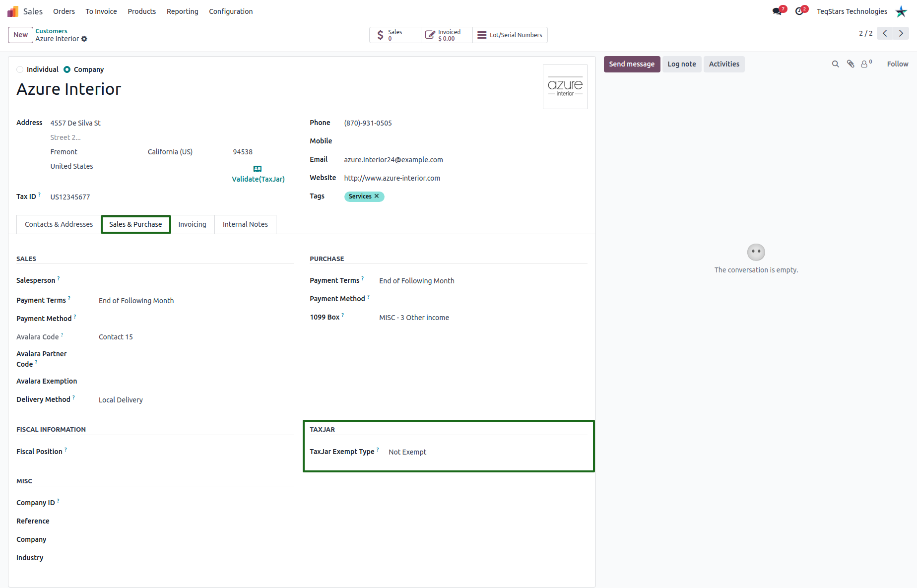Open the 1099 Box dropdown
This screenshot has height=588, width=917.
[483, 318]
